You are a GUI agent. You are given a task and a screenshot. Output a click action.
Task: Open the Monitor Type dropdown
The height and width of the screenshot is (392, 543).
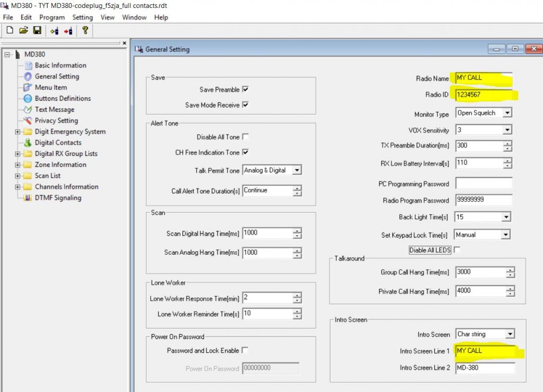pos(507,113)
